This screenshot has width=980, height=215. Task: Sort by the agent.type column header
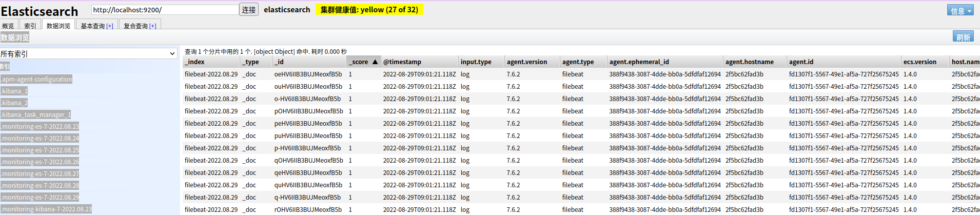583,62
